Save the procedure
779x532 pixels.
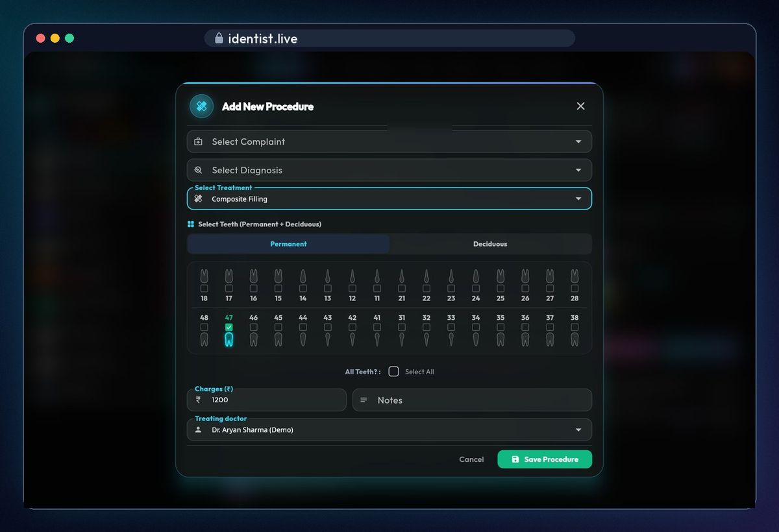[545, 459]
